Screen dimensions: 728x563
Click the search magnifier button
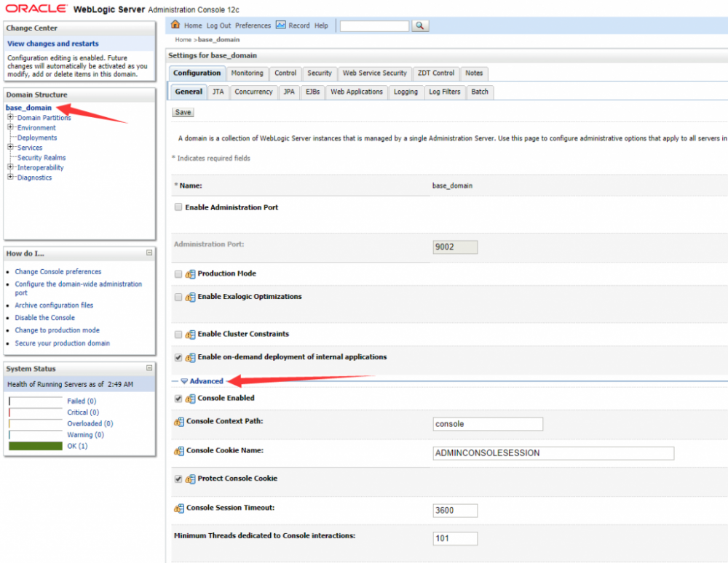(420, 25)
